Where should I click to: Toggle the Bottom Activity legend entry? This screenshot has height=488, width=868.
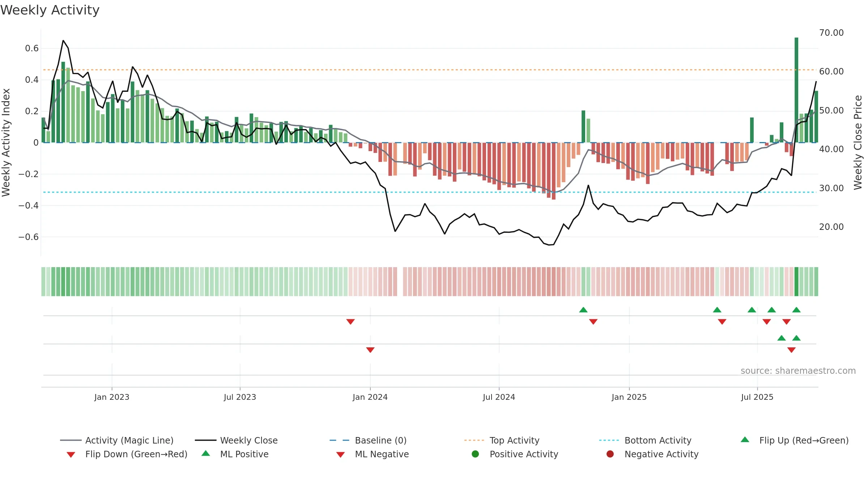[x=645, y=440]
